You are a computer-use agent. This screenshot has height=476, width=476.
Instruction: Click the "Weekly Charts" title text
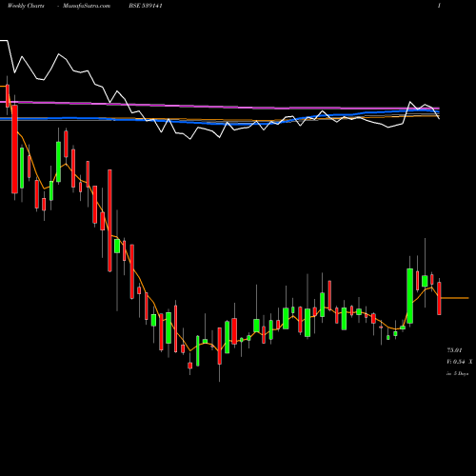26,6
